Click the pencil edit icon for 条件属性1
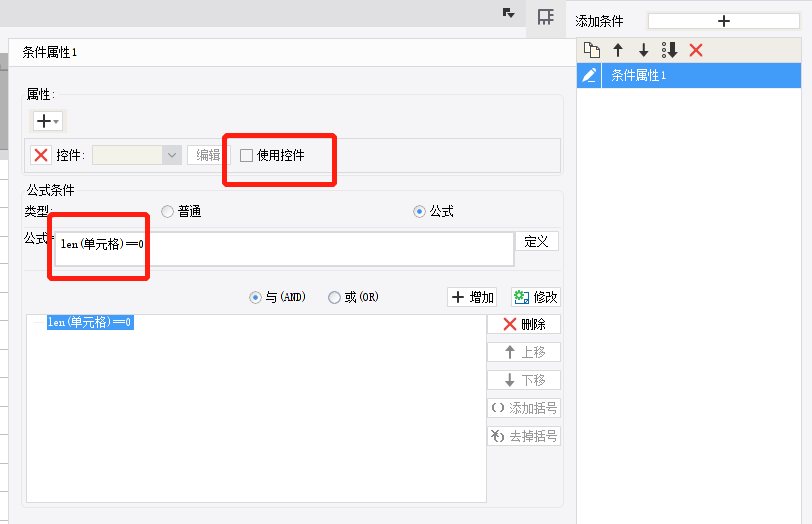Viewport: 812px width, 524px height. coord(589,75)
